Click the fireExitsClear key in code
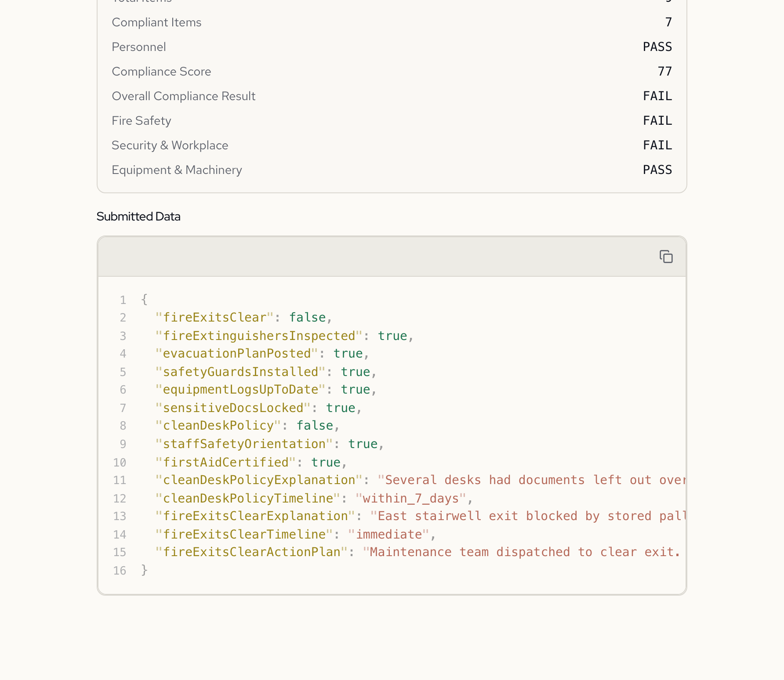The width and height of the screenshot is (784, 680). (214, 318)
